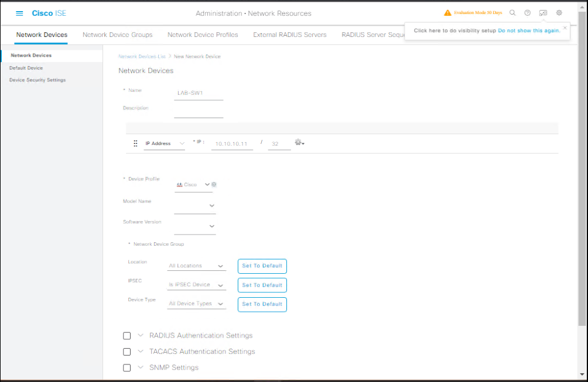The width and height of the screenshot is (588, 382).
Task: Enable SNMP Settings checkbox
Action: point(127,368)
